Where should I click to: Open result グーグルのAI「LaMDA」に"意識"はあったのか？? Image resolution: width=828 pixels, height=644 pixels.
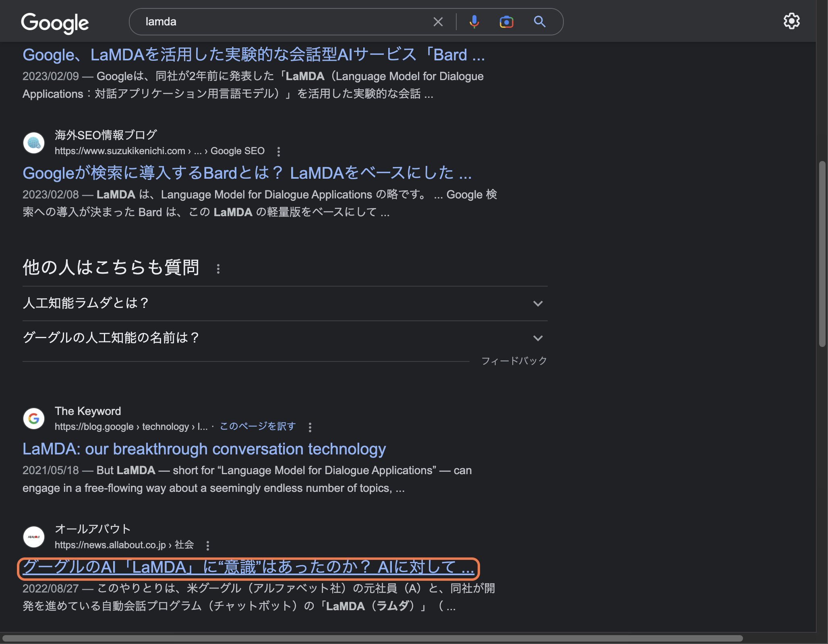(248, 568)
